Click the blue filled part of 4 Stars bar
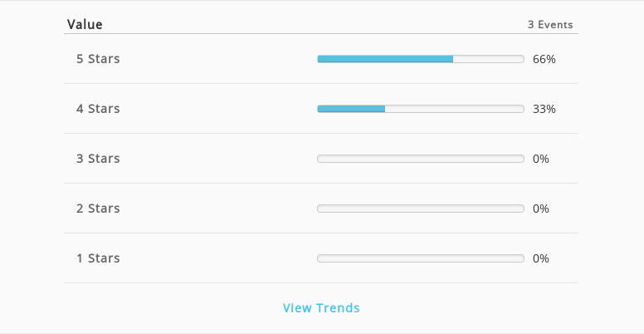This screenshot has width=644, height=334. [351, 109]
